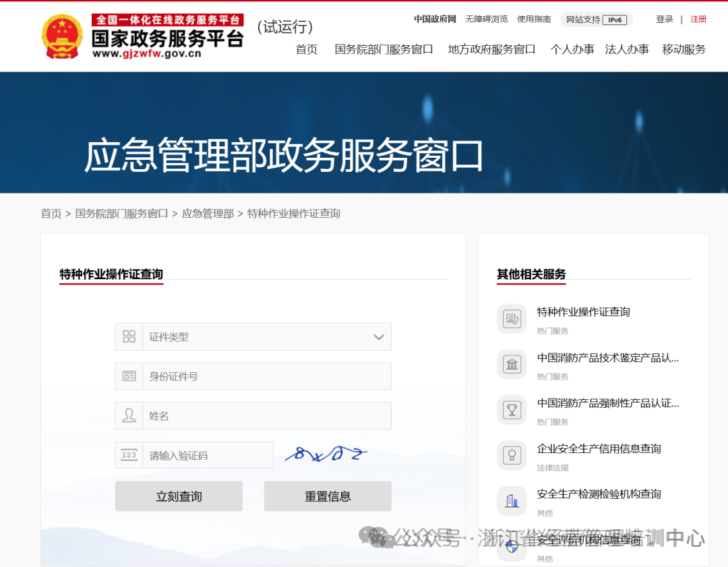
Task: Click the ID type grid icon
Action: tap(129, 336)
